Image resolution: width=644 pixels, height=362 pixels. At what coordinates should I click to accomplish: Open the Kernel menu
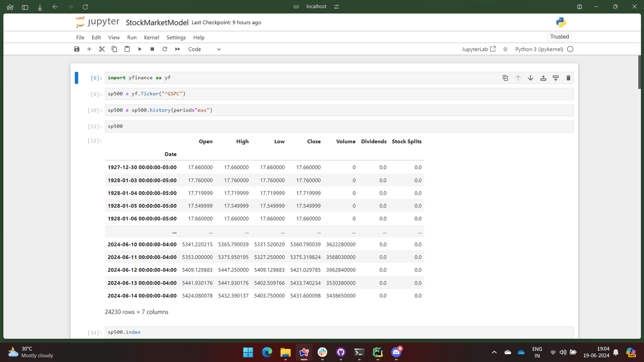click(151, 38)
